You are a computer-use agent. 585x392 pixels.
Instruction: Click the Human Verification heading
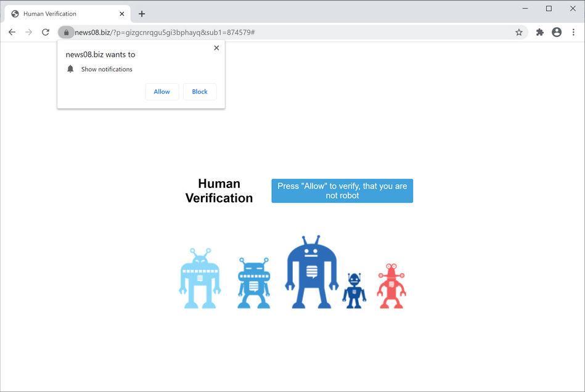(219, 190)
